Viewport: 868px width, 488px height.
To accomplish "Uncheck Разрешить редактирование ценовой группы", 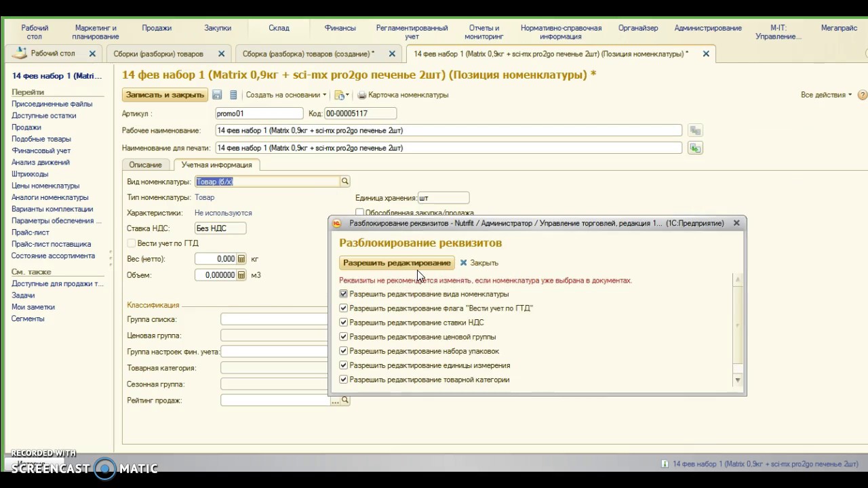I will [x=343, y=337].
